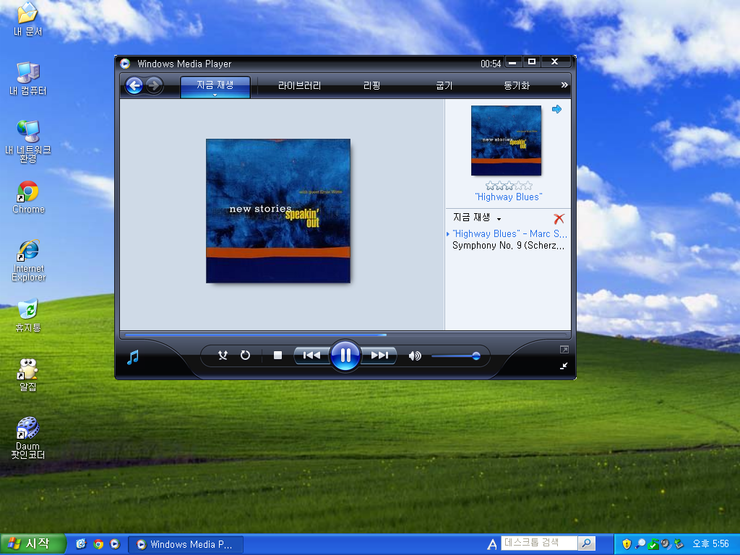Toggle shuffle playback

[223, 355]
